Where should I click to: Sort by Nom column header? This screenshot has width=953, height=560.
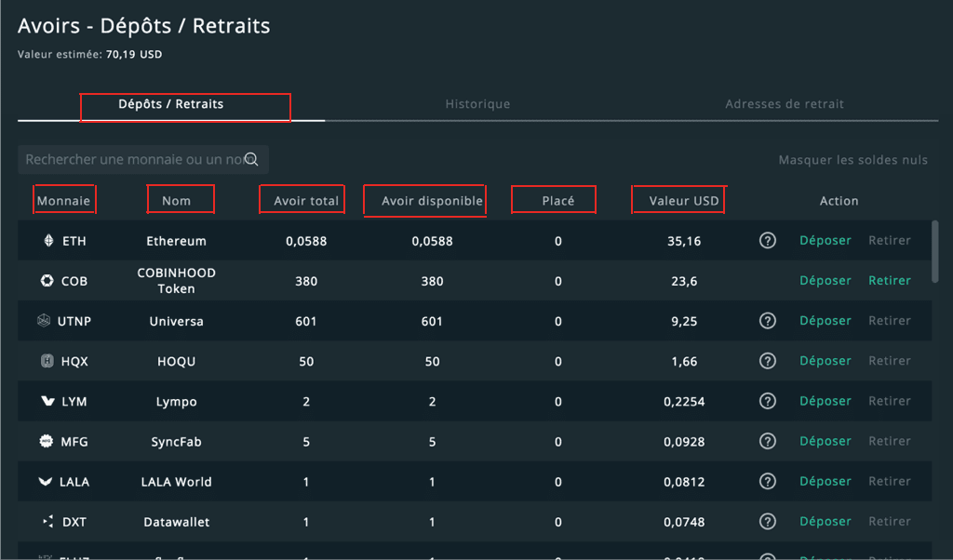coord(176,200)
